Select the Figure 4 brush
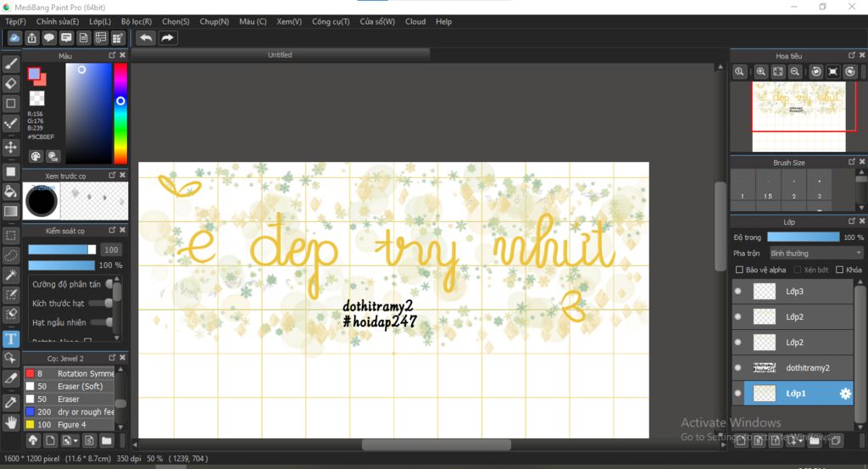This screenshot has height=469, width=868. click(70, 425)
